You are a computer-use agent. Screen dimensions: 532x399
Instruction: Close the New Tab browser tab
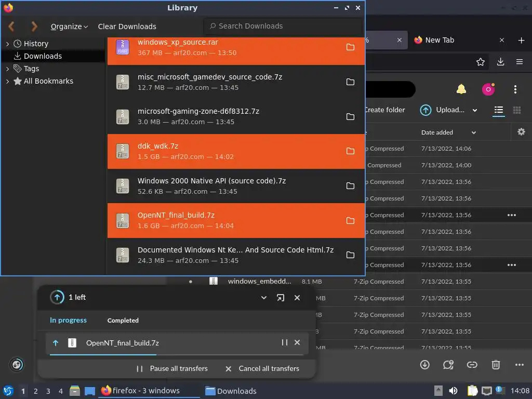501,40
